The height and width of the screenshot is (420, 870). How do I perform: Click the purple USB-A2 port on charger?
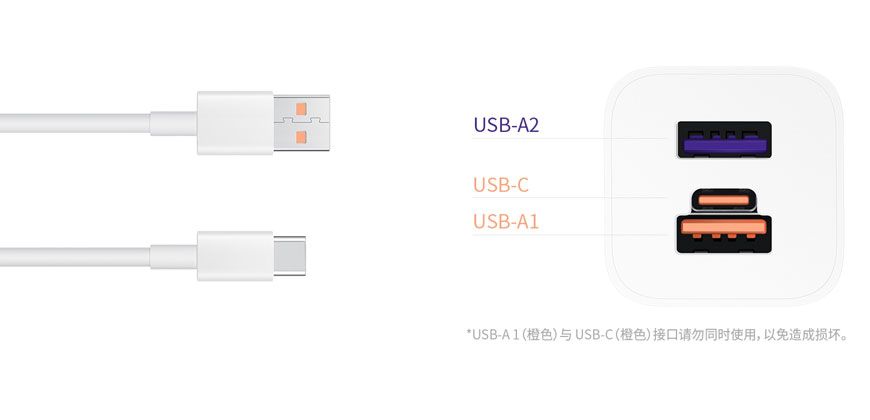coord(725,143)
